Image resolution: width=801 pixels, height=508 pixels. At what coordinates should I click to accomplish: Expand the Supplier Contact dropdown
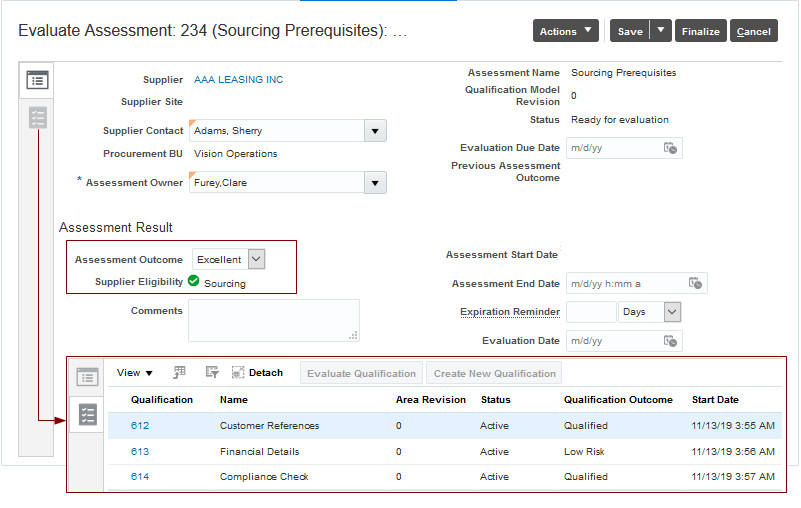[x=375, y=130]
